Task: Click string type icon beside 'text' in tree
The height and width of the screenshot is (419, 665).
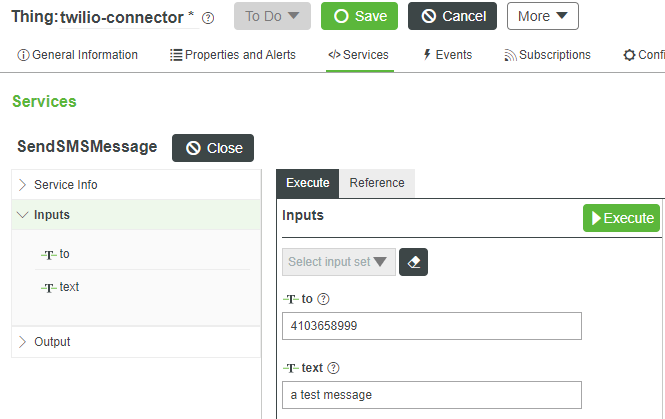Action: pyautogui.click(x=48, y=287)
